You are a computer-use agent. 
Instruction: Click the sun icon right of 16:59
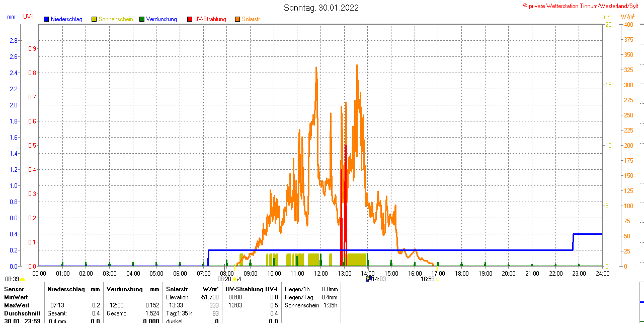point(438,279)
